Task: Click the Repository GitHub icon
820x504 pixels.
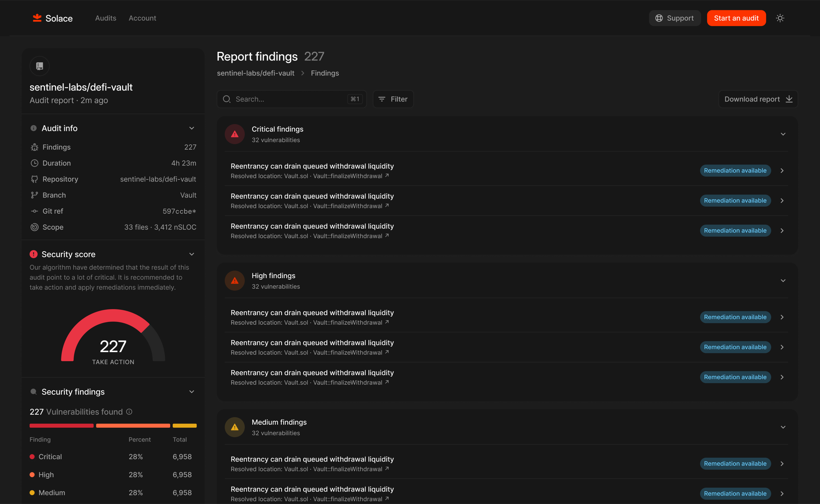Action: pos(34,179)
